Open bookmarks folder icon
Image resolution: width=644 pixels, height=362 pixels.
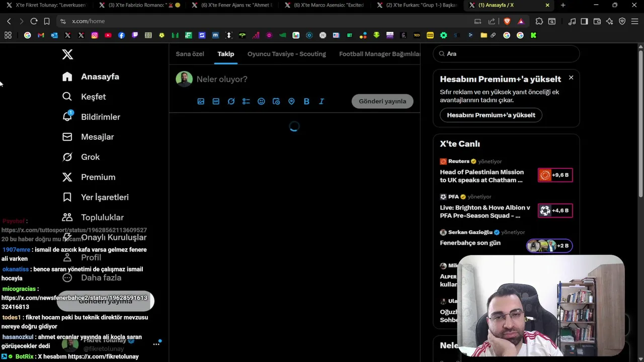pyautogui.click(x=484, y=35)
